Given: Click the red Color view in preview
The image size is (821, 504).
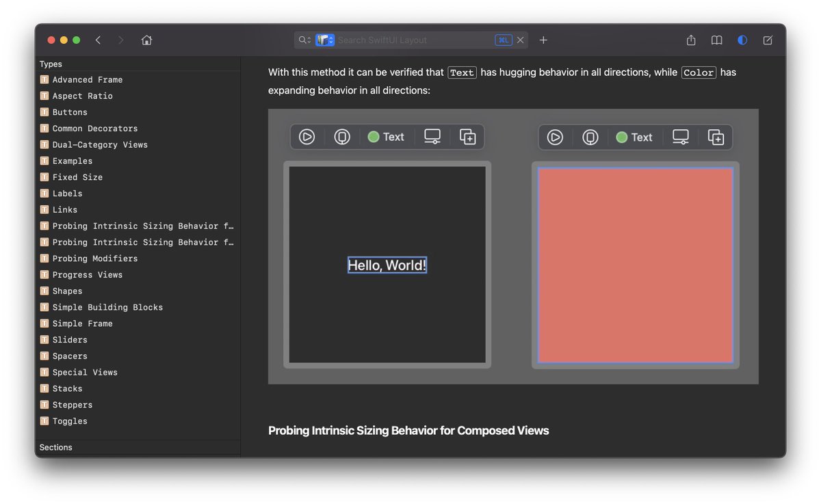Looking at the screenshot, I should pyautogui.click(x=636, y=265).
